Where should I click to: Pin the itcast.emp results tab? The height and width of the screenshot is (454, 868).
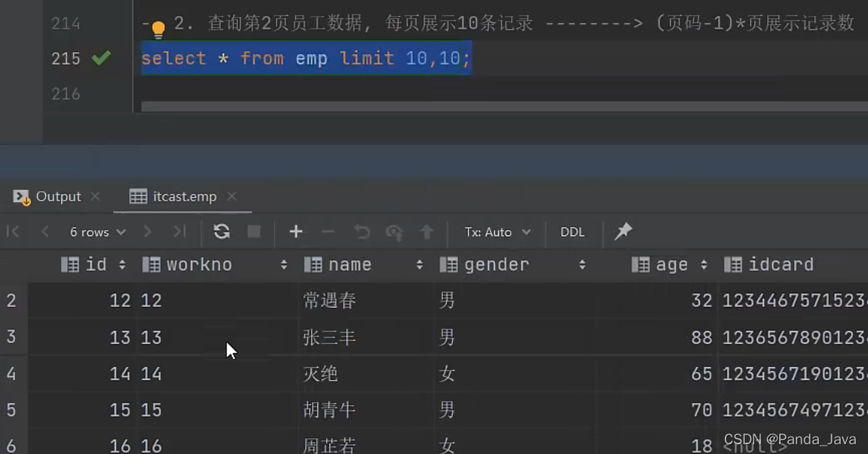coord(622,232)
